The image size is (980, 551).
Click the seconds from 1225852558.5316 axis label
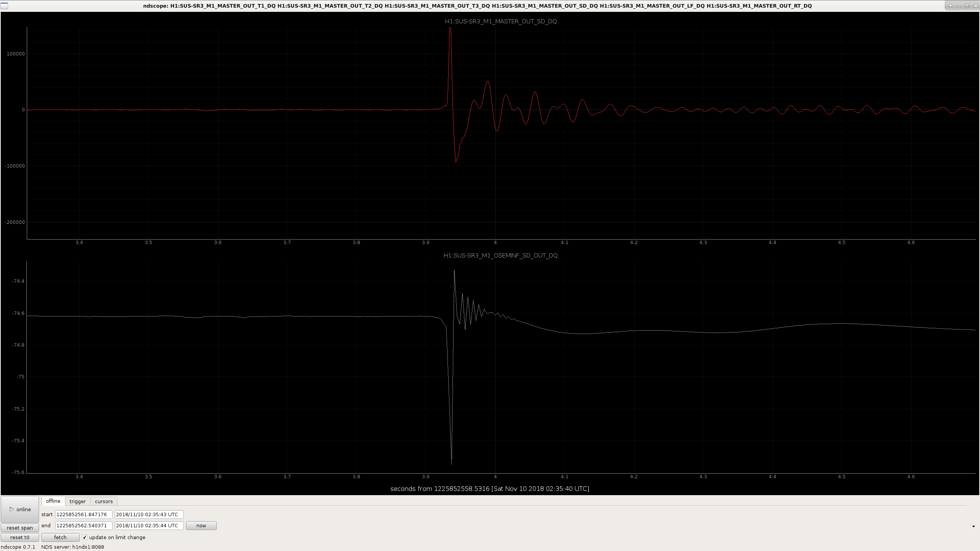490,489
